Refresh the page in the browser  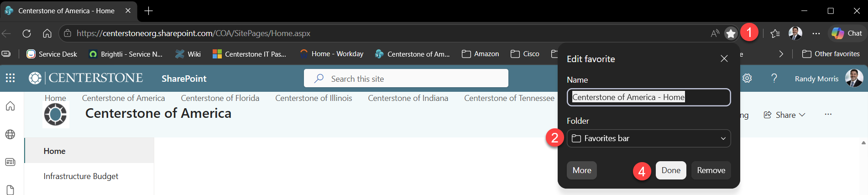tap(26, 33)
